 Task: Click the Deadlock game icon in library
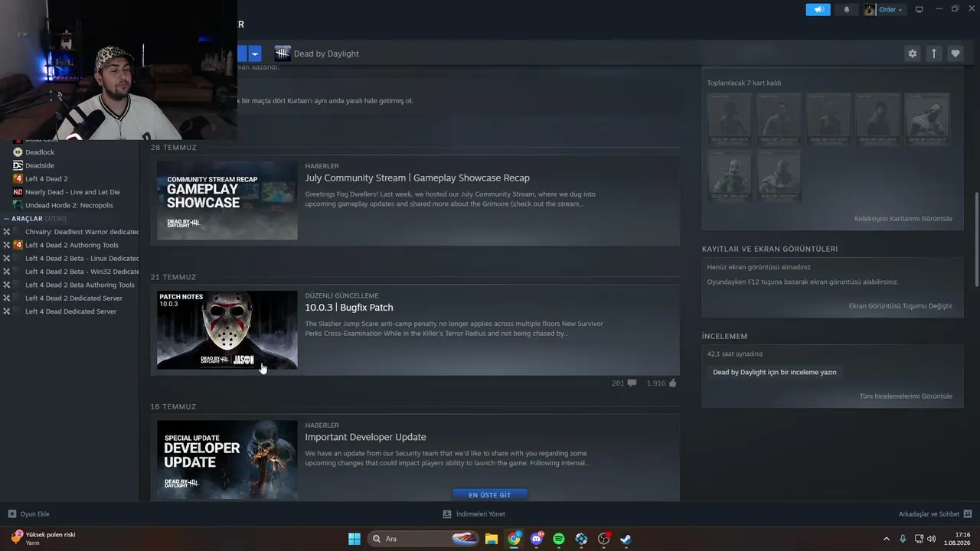[18, 152]
